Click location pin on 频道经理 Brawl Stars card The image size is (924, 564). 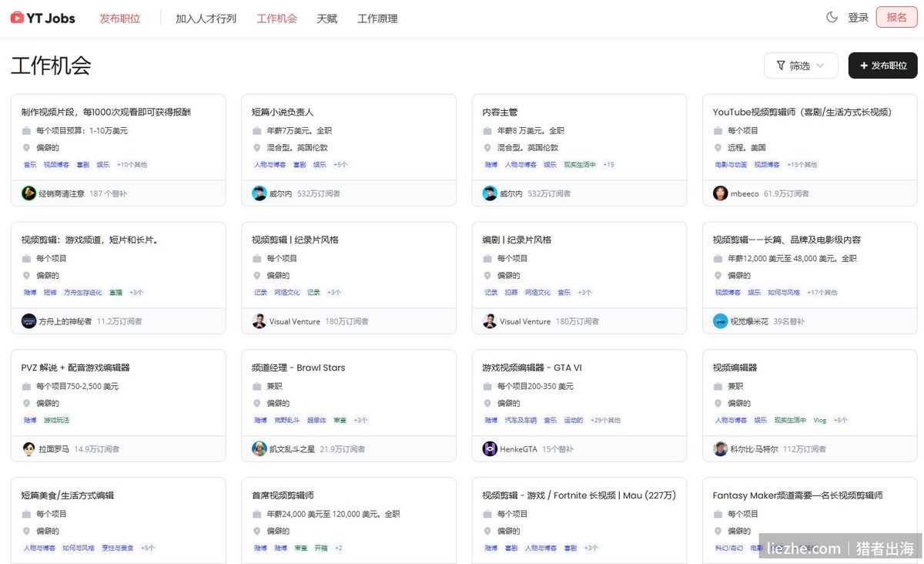(257, 404)
